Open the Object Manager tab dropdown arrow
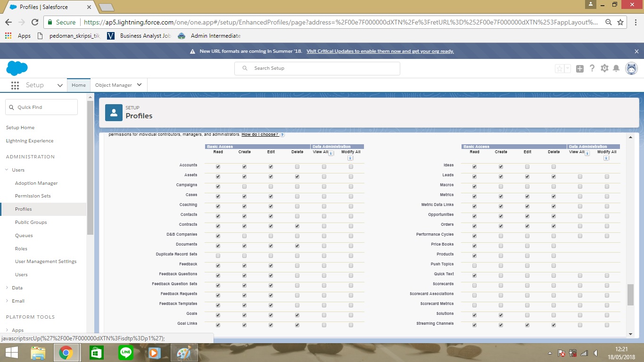The width and height of the screenshot is (644, 362). coord(139,85)
